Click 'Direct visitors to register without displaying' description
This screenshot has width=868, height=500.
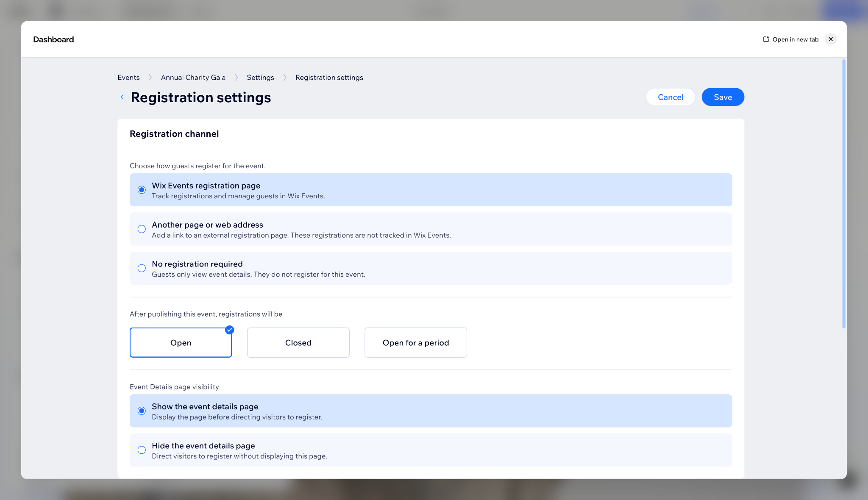(x=239, y=456)
